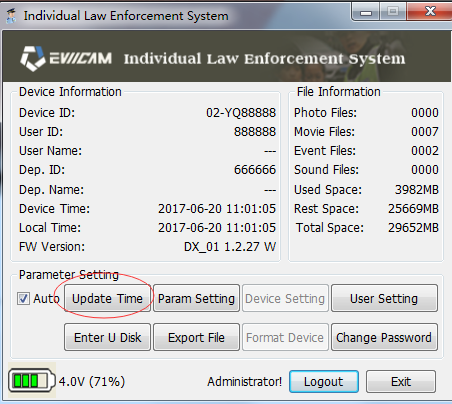
Task: Click the Local Time value 2017-06-20 11:01:05
Action: tap(217, 228)
